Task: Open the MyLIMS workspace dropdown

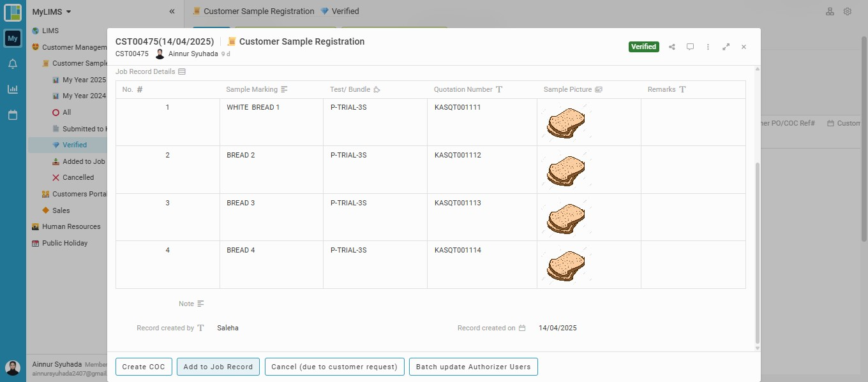Action: pyautogui.click(x=52, y=11)
